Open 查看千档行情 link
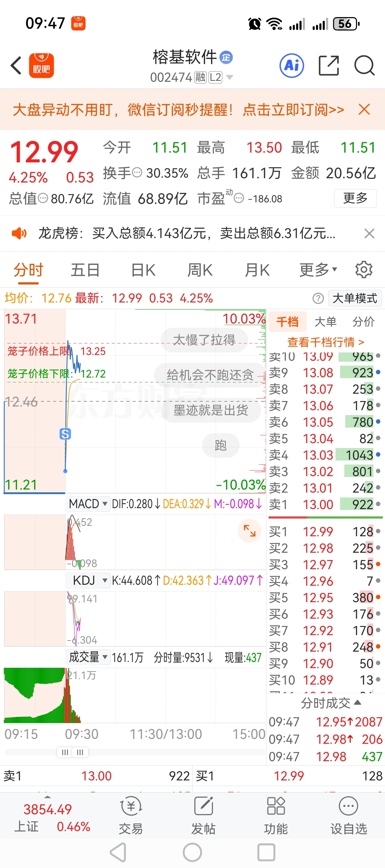385x868 pixels. [326, 342]
